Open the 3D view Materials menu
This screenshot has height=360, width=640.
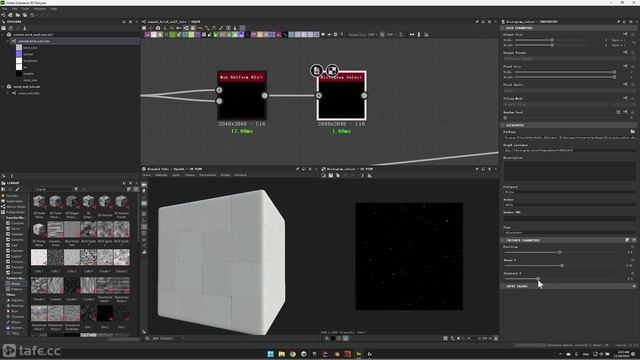pyautogui.click(x=161, y=175)
